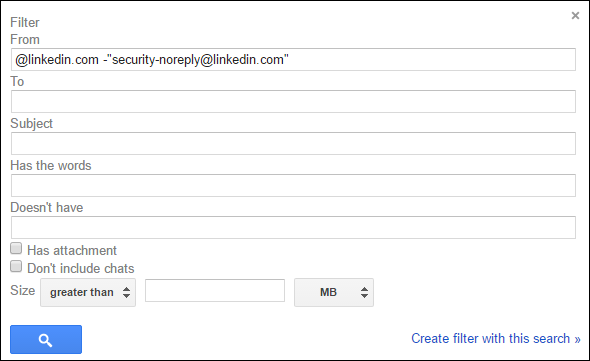
Task: Select the Subject text box
Action: [293, 143]
